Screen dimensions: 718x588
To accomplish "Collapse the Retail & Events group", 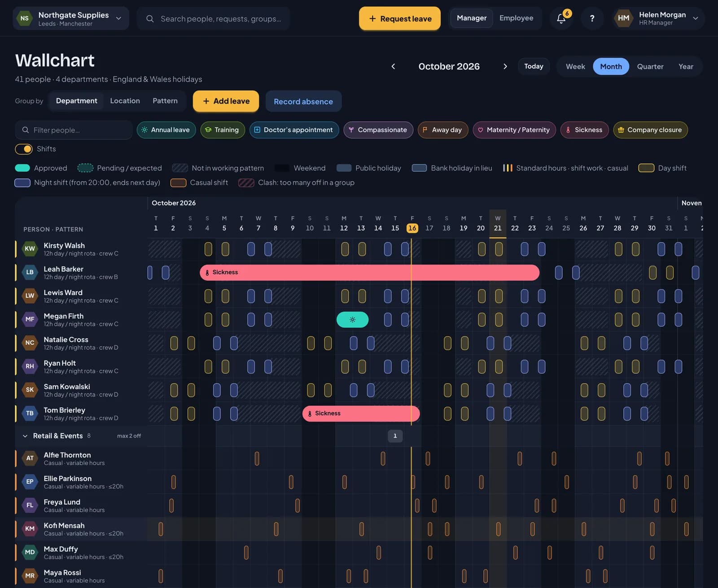I will (x=25, y=436).
